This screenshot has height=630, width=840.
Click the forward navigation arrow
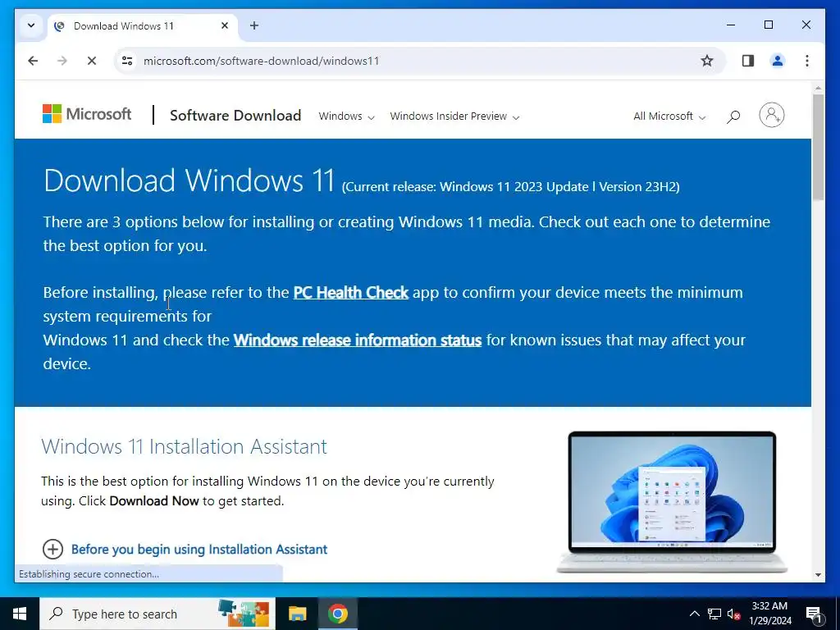62,61
